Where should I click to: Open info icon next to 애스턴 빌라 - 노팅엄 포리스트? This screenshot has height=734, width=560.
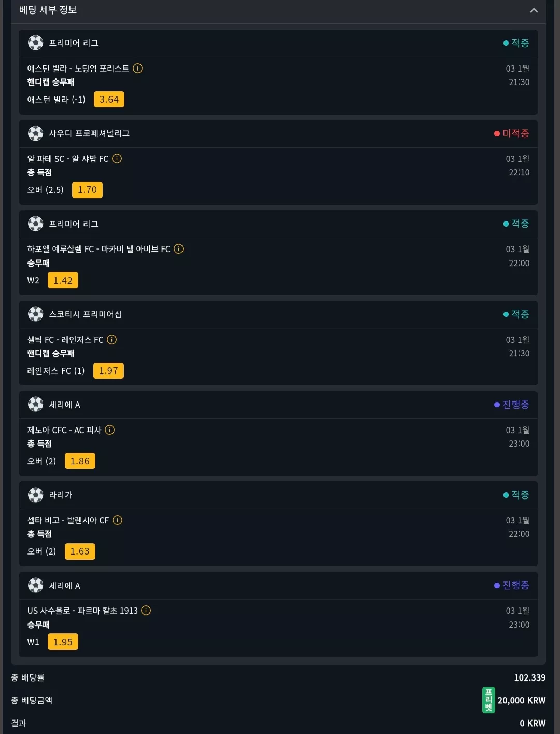point(137,68)
